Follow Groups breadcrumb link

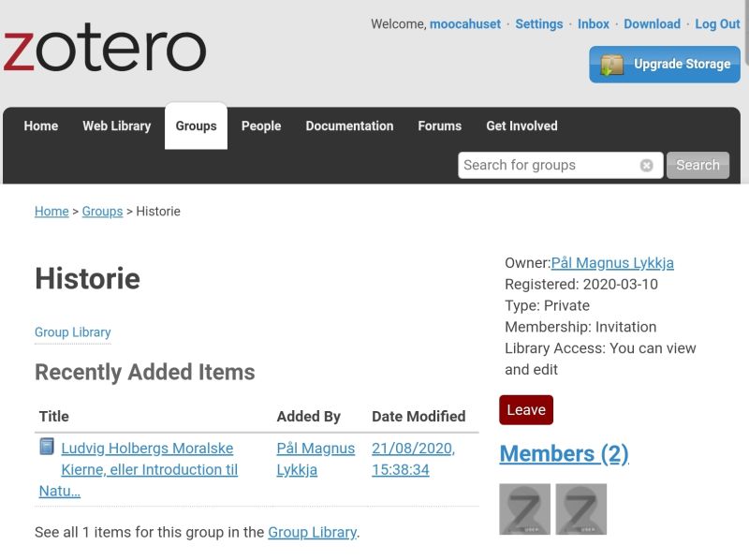click(102, 212)
